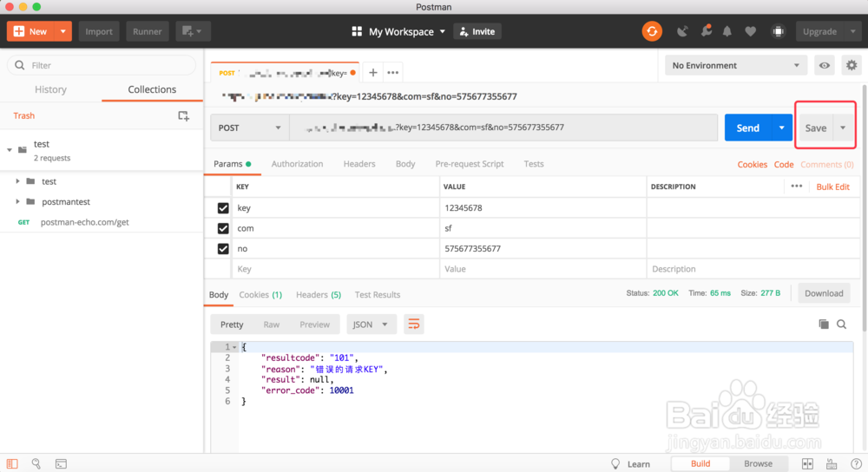Click the blue Send button
The height and width of the screenshot is (472, 868).
click(748, 128)
